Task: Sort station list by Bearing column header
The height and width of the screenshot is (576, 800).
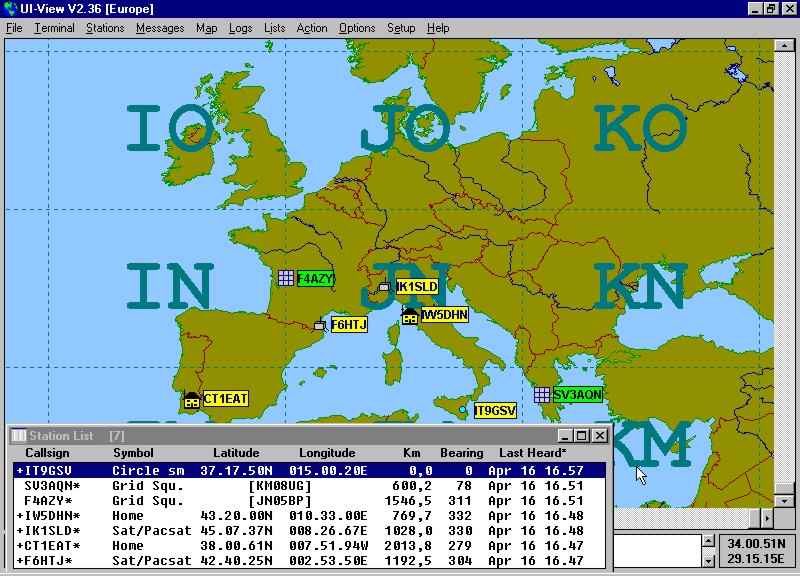Action: click(462, 453)
